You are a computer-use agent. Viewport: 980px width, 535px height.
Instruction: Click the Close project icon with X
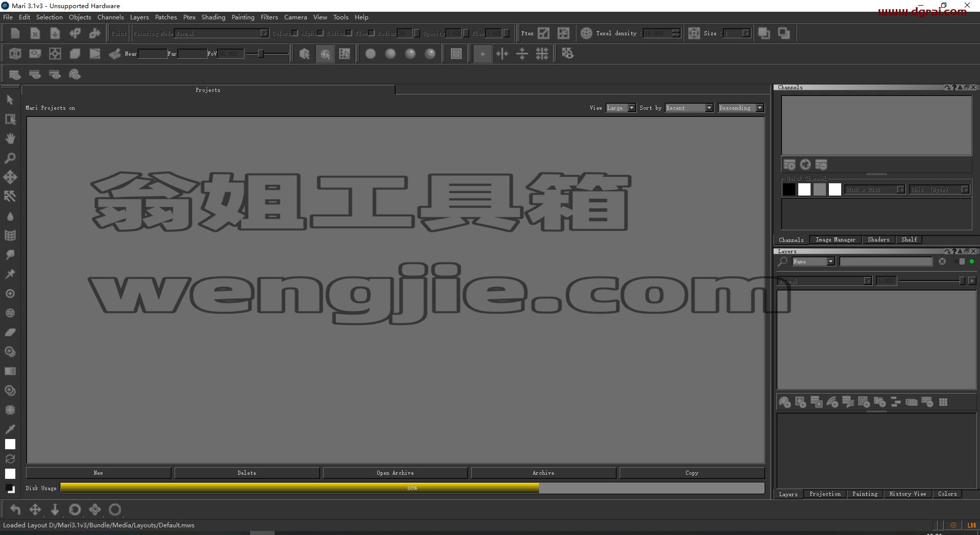point(35,33)
